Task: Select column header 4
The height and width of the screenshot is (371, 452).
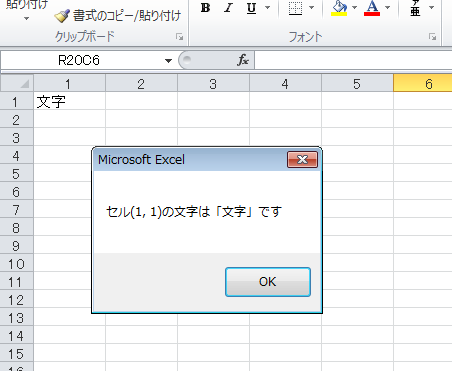Action: [285, 84]
